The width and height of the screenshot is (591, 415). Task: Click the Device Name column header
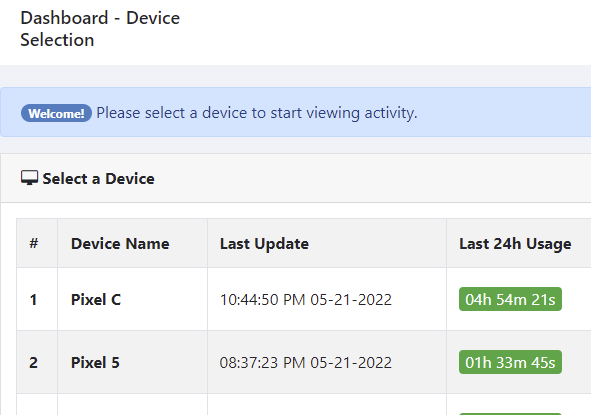tap(120, 243)
